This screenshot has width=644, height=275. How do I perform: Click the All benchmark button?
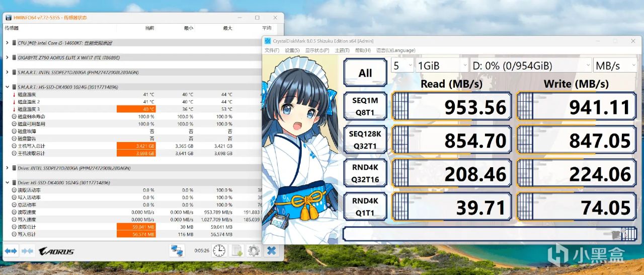pyautogui.click(x=365, y=73)
